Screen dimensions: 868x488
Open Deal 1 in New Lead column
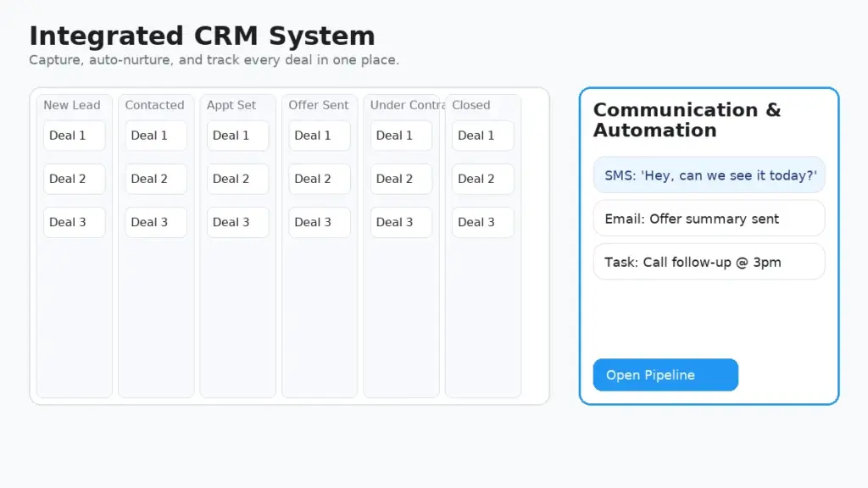click(75, 136)
